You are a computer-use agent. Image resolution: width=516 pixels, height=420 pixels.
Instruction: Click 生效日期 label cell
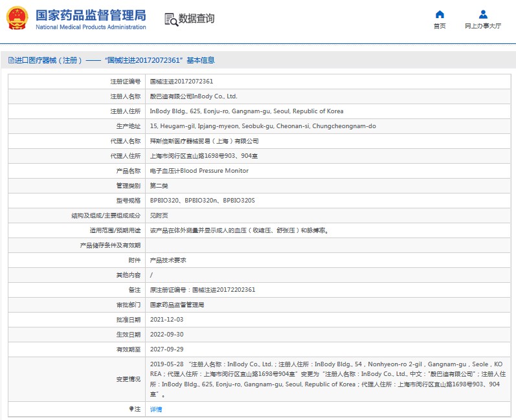[x=128, y=335]
